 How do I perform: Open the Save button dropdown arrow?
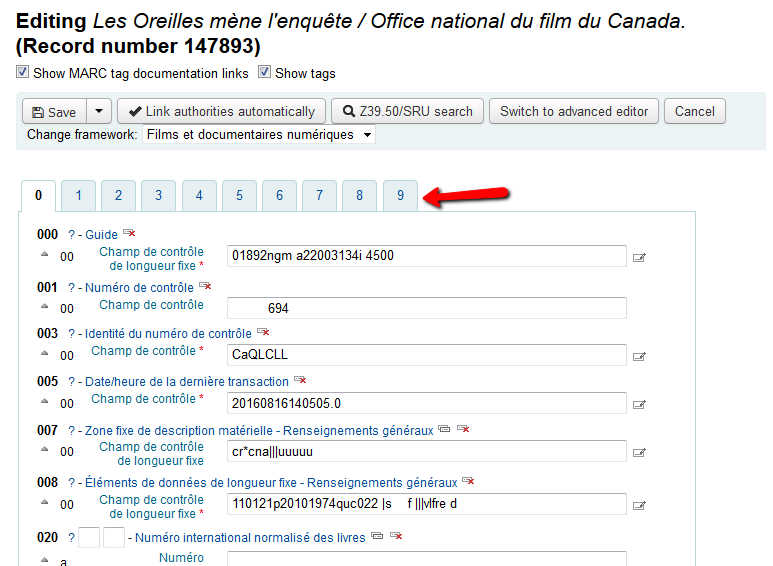[98, 111]
